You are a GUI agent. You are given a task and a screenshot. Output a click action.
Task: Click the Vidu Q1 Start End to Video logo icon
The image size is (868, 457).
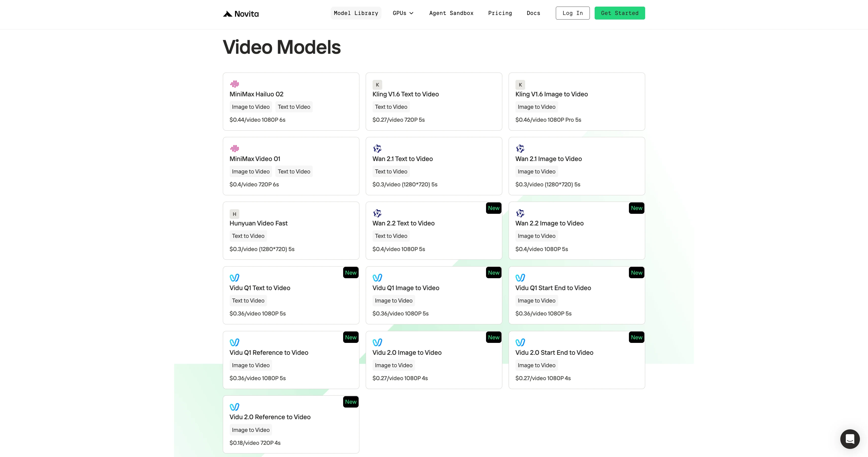coord(520,278)
